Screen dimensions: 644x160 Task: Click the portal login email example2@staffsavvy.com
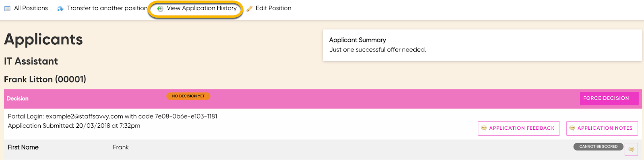pos(84,116)
